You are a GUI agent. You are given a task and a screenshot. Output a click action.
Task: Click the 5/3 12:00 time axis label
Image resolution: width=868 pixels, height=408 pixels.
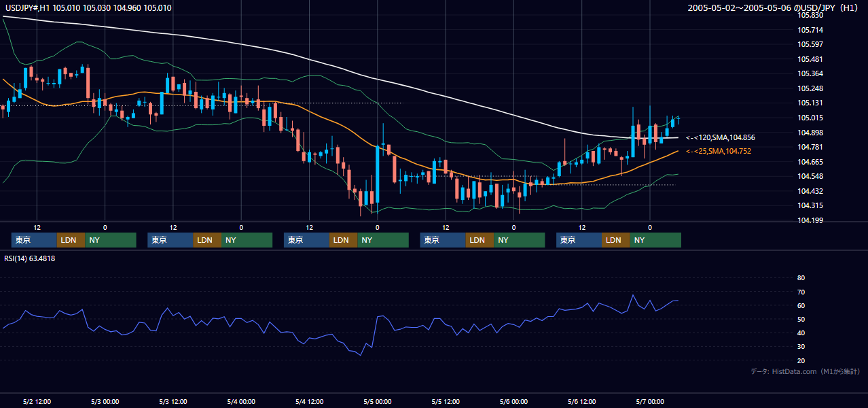click(173, 401)
